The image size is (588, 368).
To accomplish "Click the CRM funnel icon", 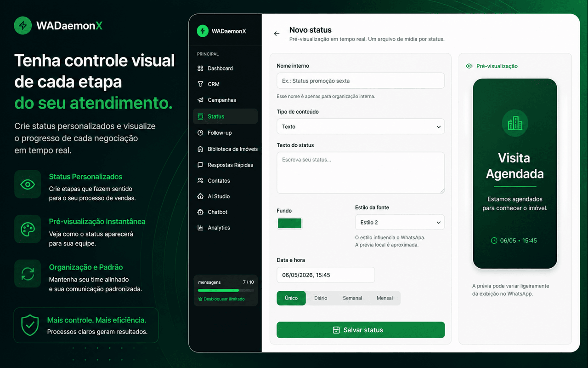I will 200,84.
